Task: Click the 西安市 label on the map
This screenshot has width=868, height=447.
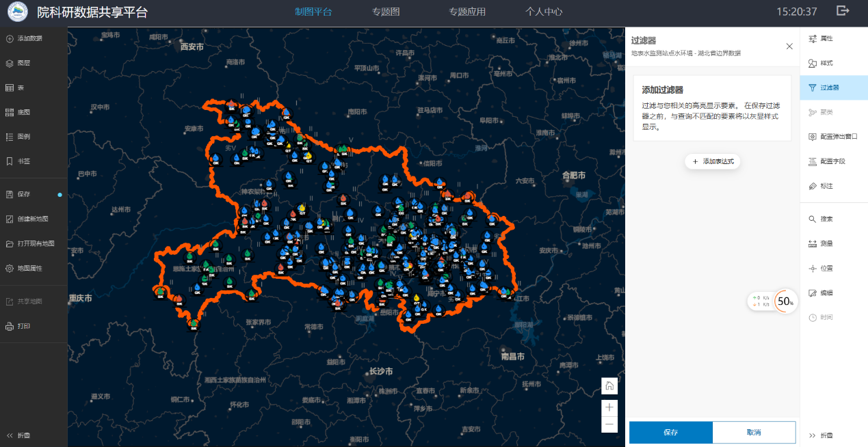Action: (x=192, y=47)
